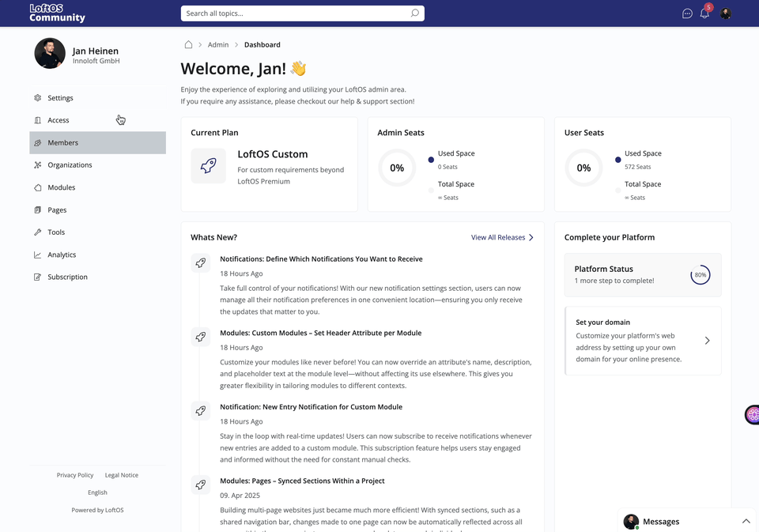
Task: Click the 80% platform status progress ring
Action: (700, 275)
